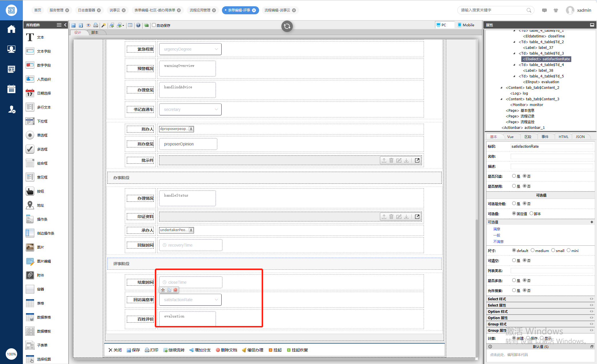Set 是否只读 to 是
This screenshot has width=597, height=364.
[514, 176]
